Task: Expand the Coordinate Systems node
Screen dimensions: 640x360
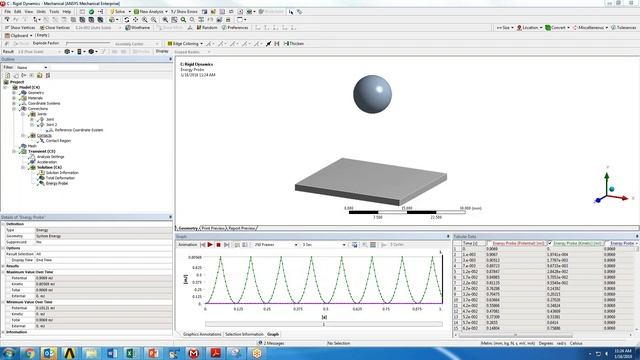Action: click(x=14, y=103)
